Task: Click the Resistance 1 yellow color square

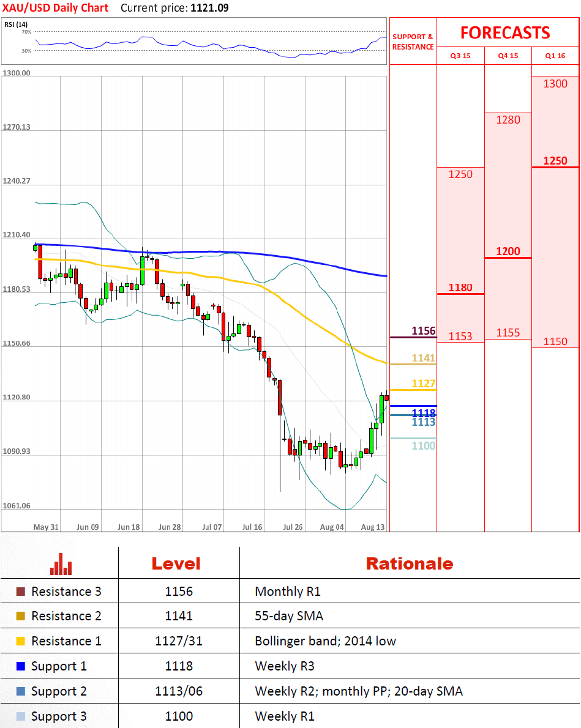Action: (x=20, y=641)
